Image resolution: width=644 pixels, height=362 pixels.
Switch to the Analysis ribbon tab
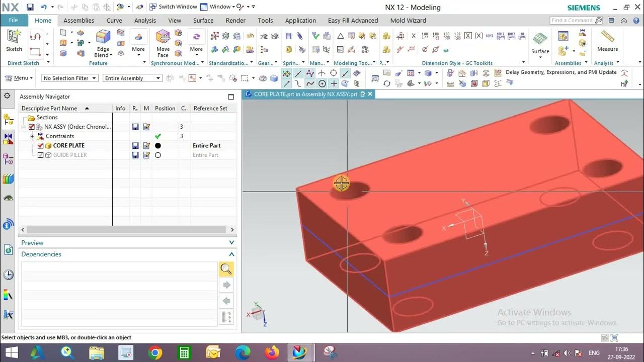tap(145, 21)
